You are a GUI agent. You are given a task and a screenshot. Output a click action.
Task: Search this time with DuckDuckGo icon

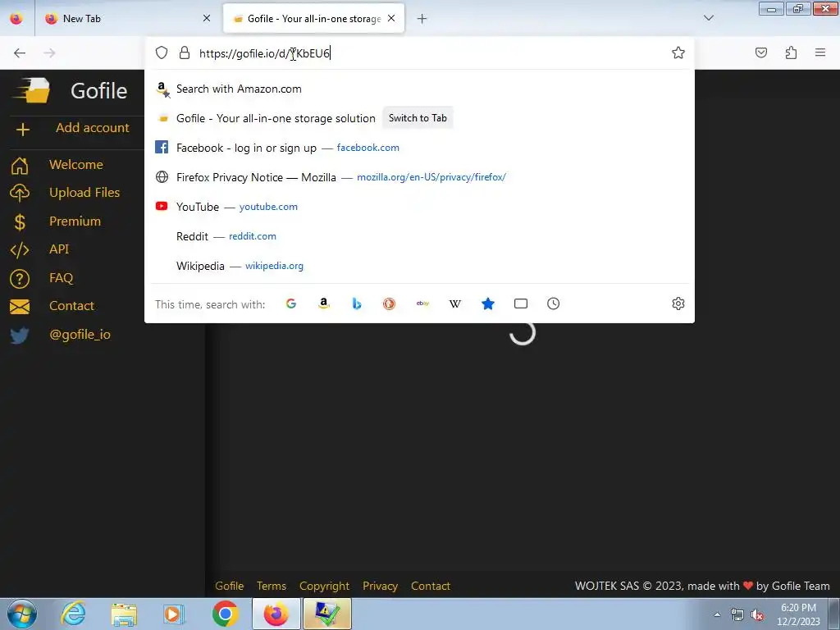click(x=390, y=304)
